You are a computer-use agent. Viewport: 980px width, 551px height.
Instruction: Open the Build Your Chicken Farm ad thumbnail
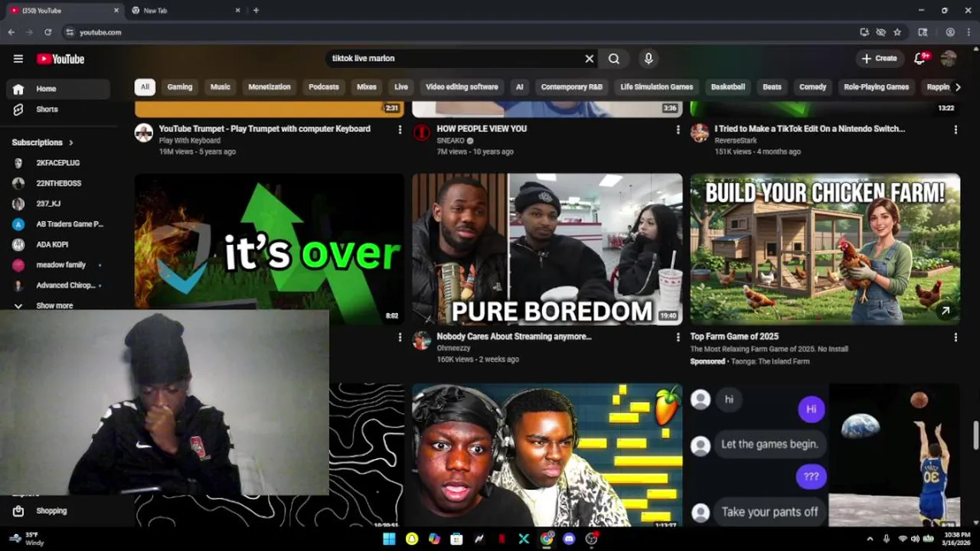[x=825, y=249]
